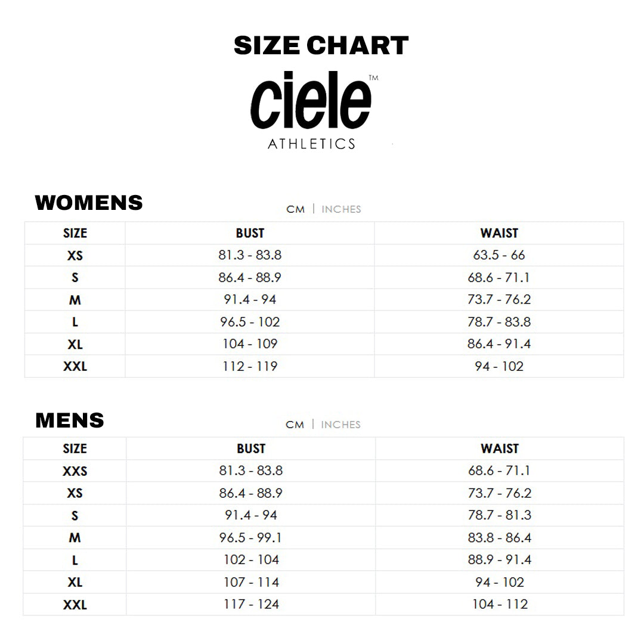This screenshot has height=644, width=644.
Task: Click the SIZE CHART title
Action: (x=321, y=46)
